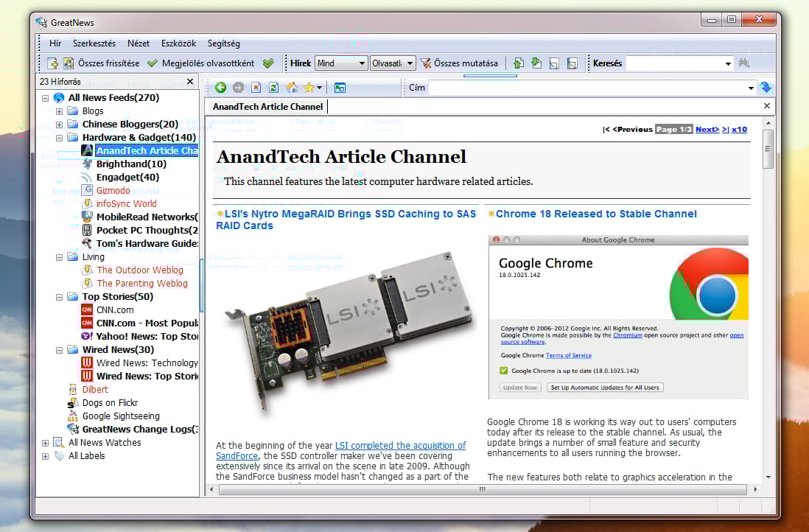Jump to last page link
809x532 pixels.
click(726, 130)
